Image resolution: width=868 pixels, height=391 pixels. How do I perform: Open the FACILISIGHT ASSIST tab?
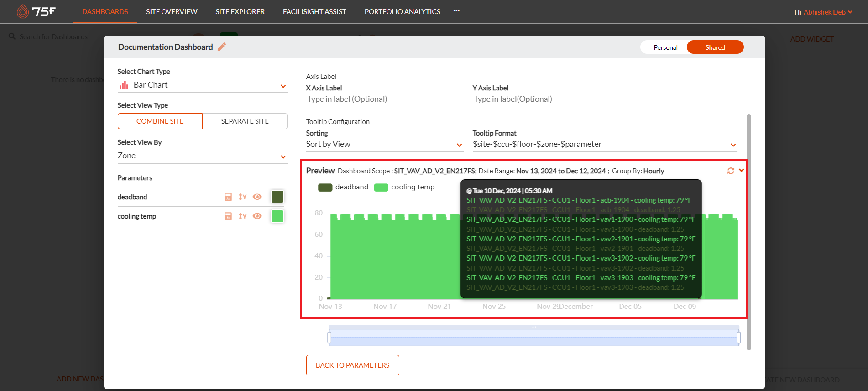[314, 11]
